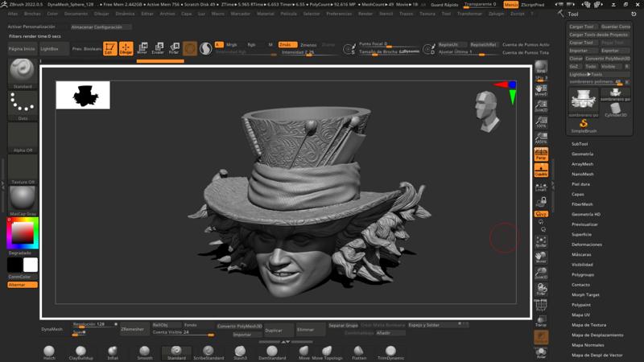Select the Cylinder3D tool
The image size is (644, 362).
coord(616,107)
